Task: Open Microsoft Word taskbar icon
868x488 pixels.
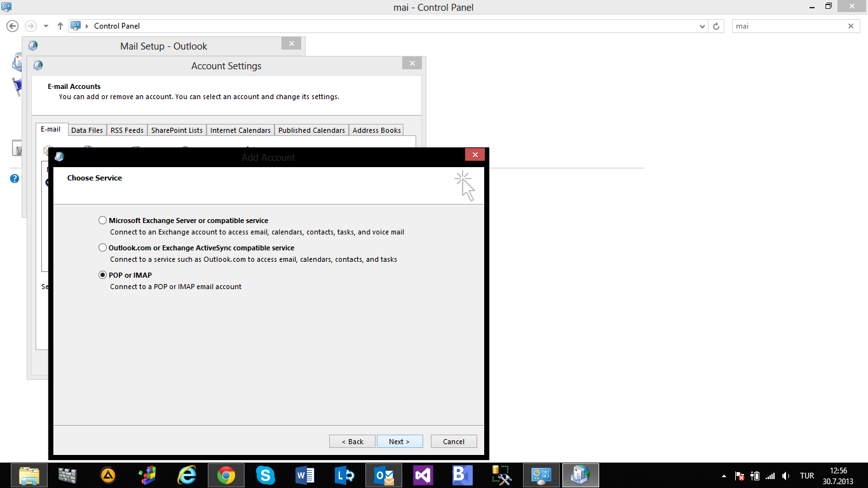Action: tap(305, 475)
